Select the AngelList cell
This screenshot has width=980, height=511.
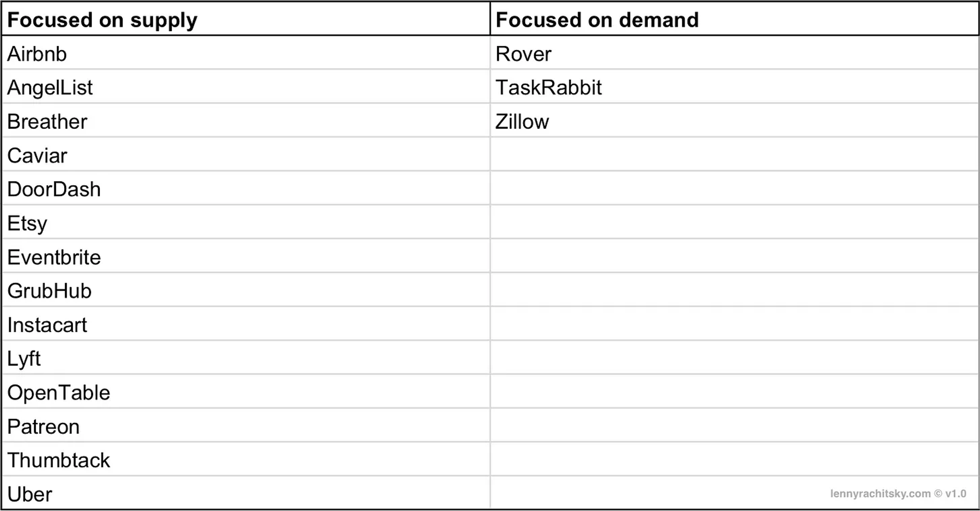point(246,86)
